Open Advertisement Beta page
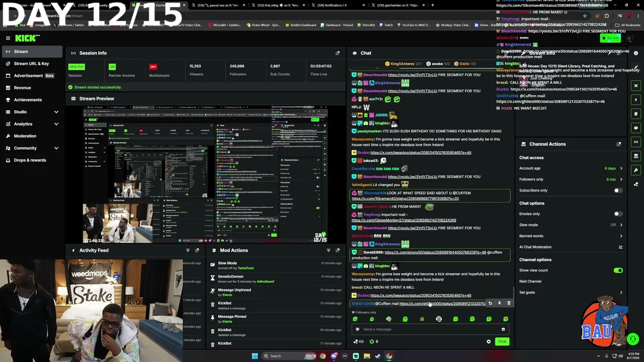 coord(32,75)
